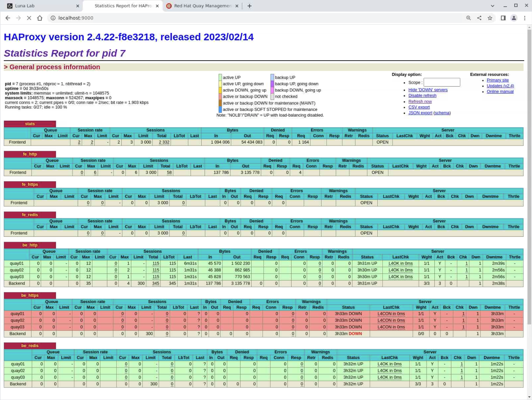The height and width of the screenshot is (400, 532).
Task: Open the browser three-dot menu
Action: pos(525,18)
